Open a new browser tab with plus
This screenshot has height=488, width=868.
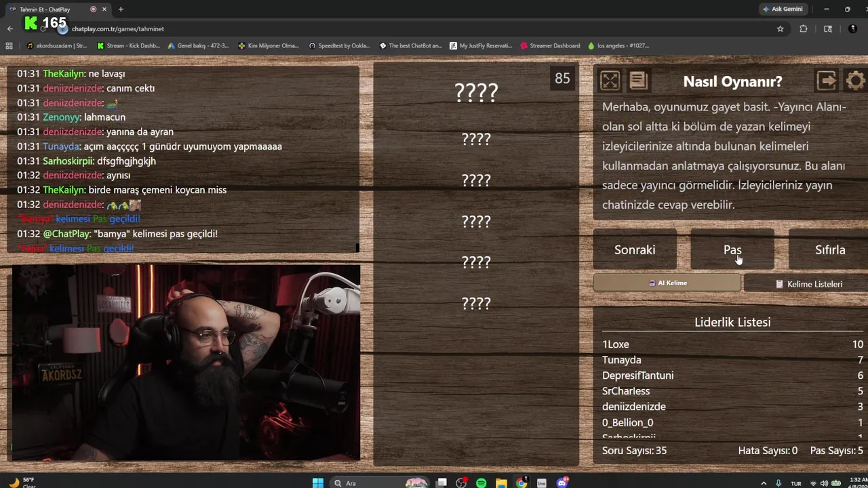[x=121, y=9]
